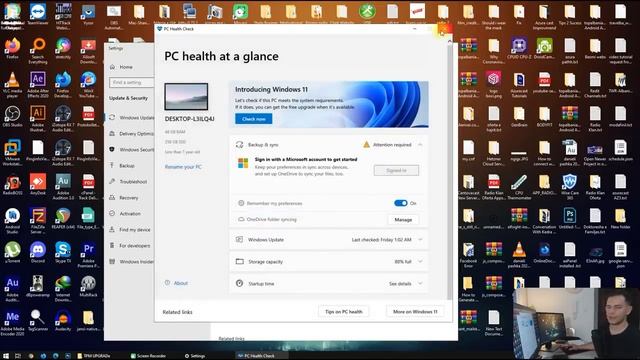640x360 pixels.
Task: Open Adobe Illustrator desktop icon
Action: coord(38,118)
